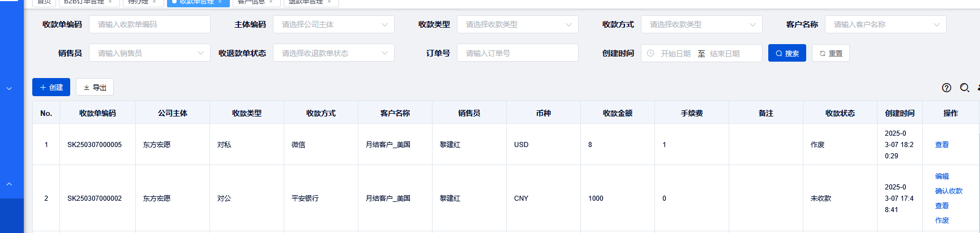Close the 退款单管理 tab

pos(329,2)
